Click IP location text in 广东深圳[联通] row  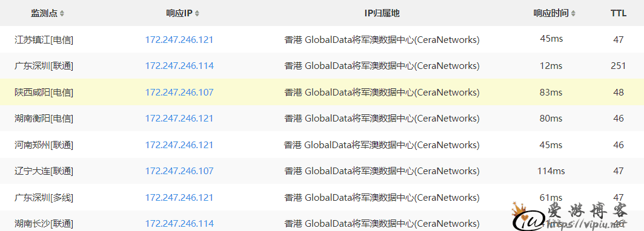(382, 66)
